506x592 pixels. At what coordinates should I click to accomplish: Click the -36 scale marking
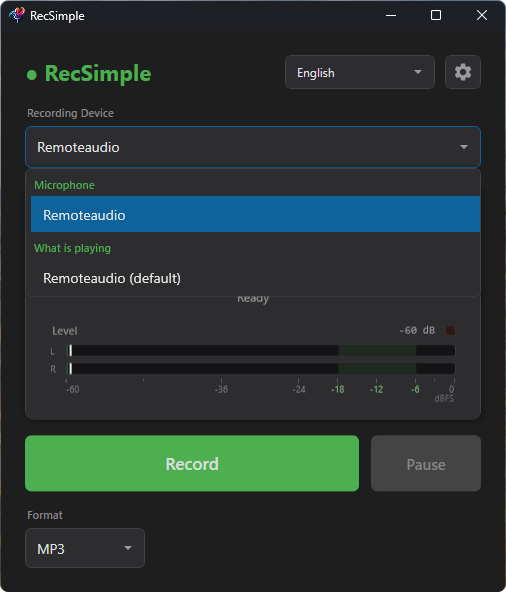click(x=221, y=389)
